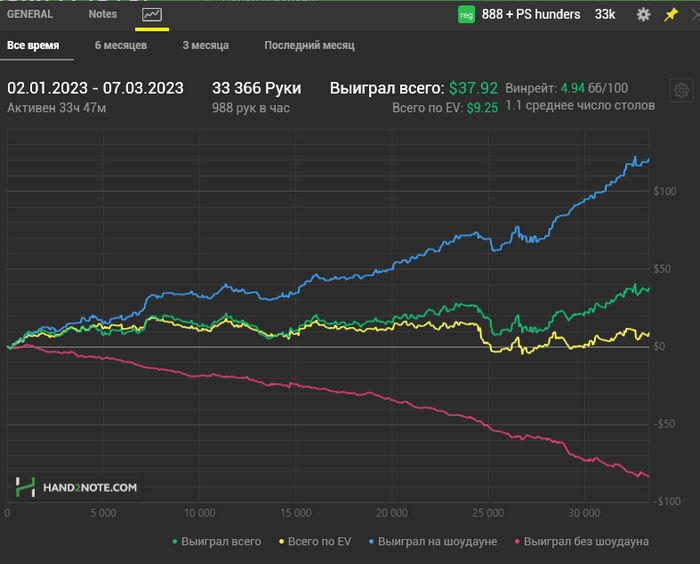
Task: Click the winrate 4.94 бб/100 value
Action: (x=594, y=88)
